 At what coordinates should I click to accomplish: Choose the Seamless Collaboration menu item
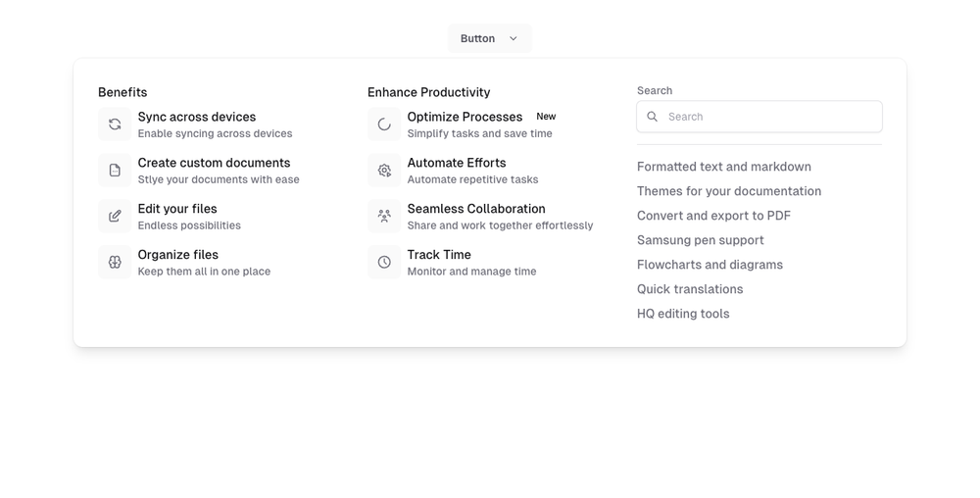476,209
